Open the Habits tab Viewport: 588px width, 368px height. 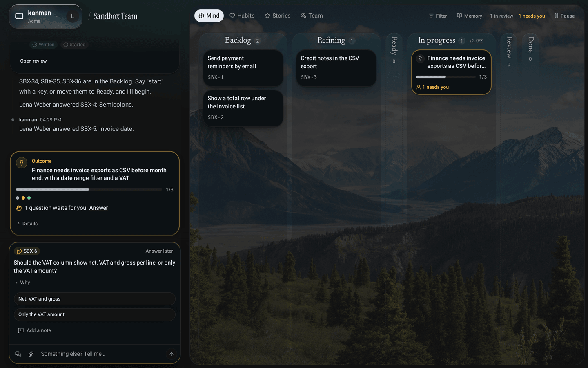pyautogui.click(x=242, y=16)
